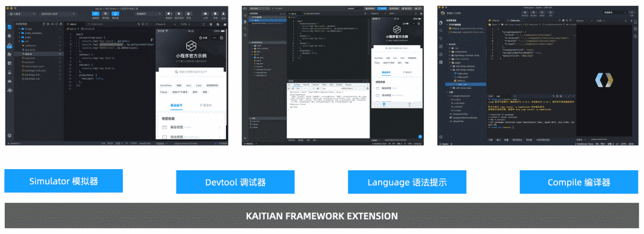
Task: Open the source control branch icon in the right IDE
Action: (x=441, y=39)
